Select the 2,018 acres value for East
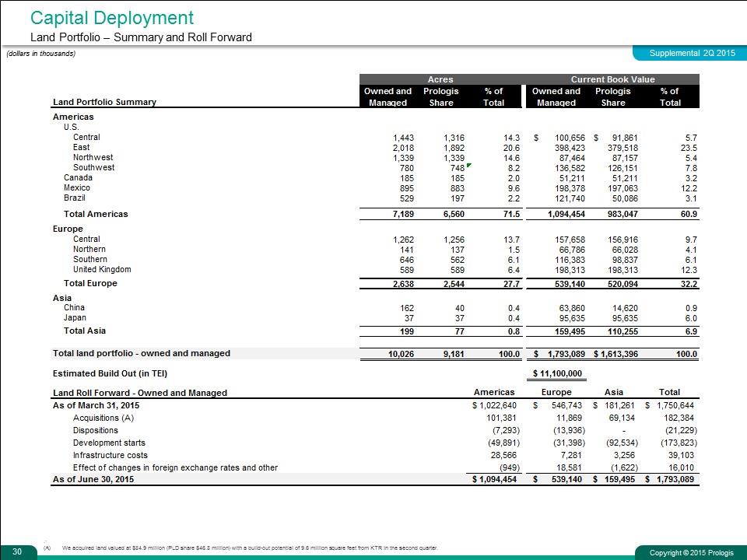The image size is (747, 560). [x=403, y=148]
